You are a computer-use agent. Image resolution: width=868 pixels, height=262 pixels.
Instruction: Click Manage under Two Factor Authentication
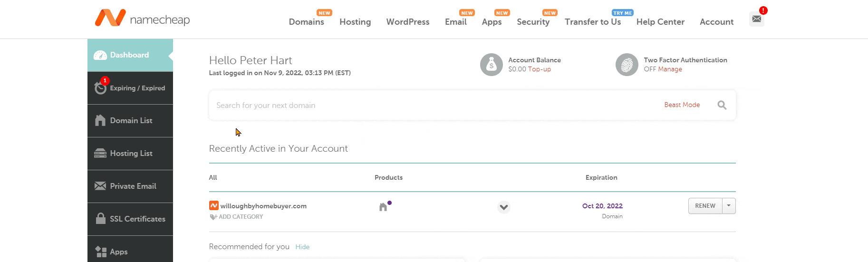(x=670, y=69)
